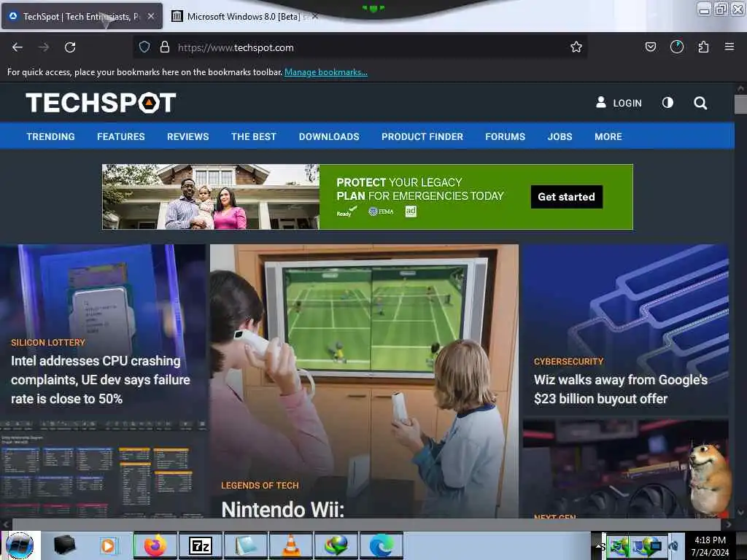The height and width of the screenshot is (560, 747).
Task: Open the Nintendo Wii article headline
Action: click(283, 509)
